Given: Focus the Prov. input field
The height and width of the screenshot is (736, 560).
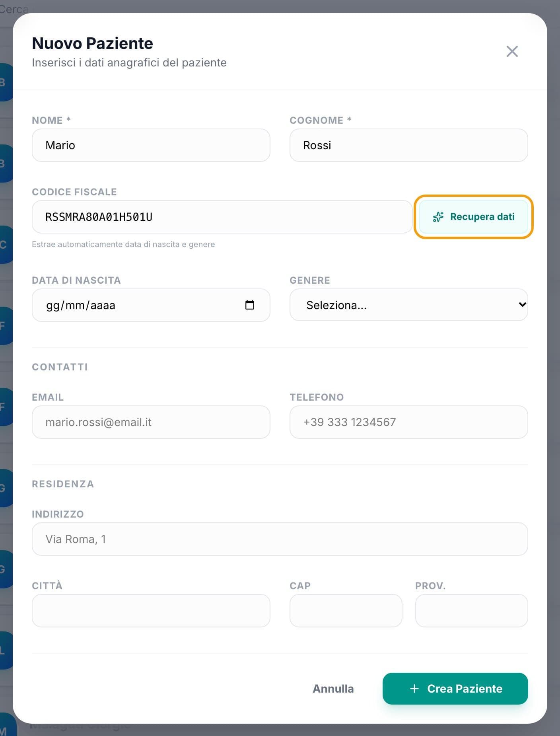Looking at the screenshot, I should coord(471,611).
